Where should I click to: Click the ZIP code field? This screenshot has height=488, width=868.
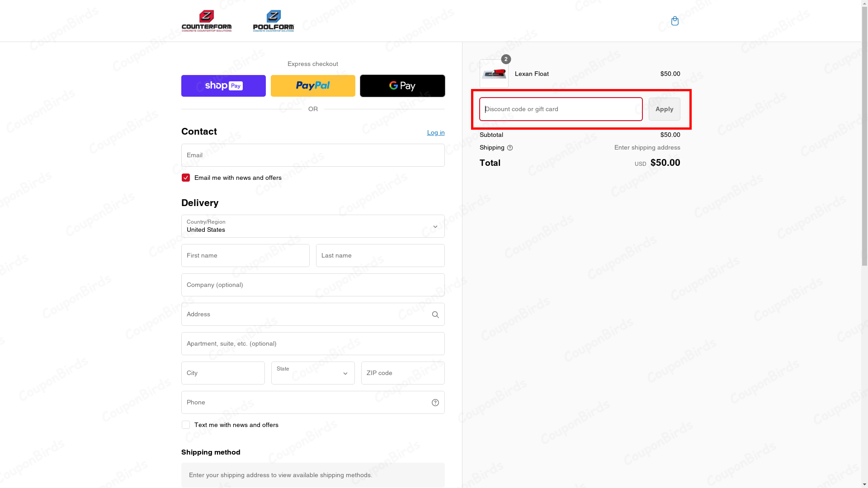pyautogui.click(x=403, y=373)
